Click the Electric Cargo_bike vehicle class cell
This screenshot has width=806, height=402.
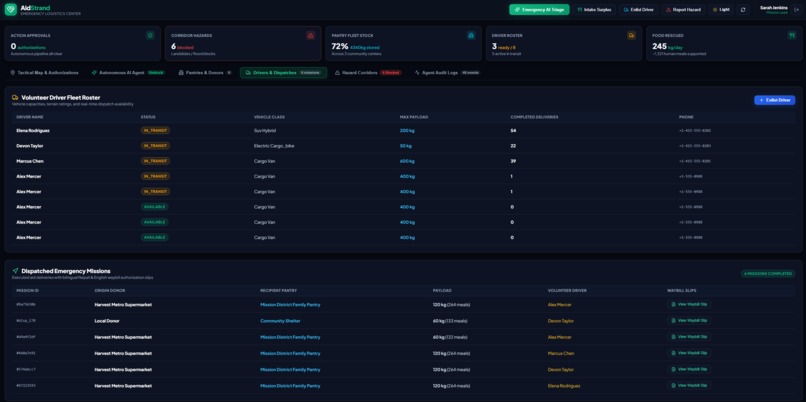pyautogui.click(x=274, y=146)
